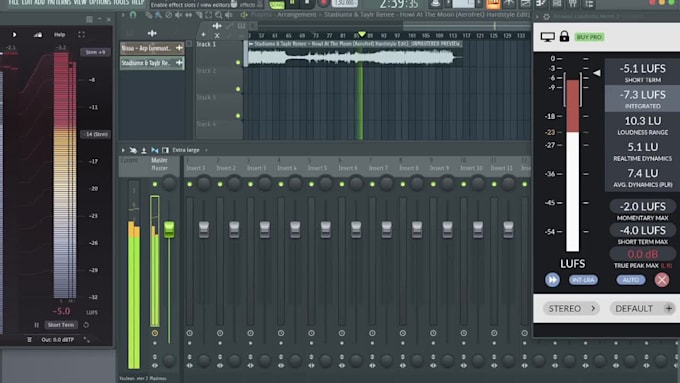Click the play icon in left meter plugin header
The width and height of the screenshot is (680, 383).
pos(14,35)
